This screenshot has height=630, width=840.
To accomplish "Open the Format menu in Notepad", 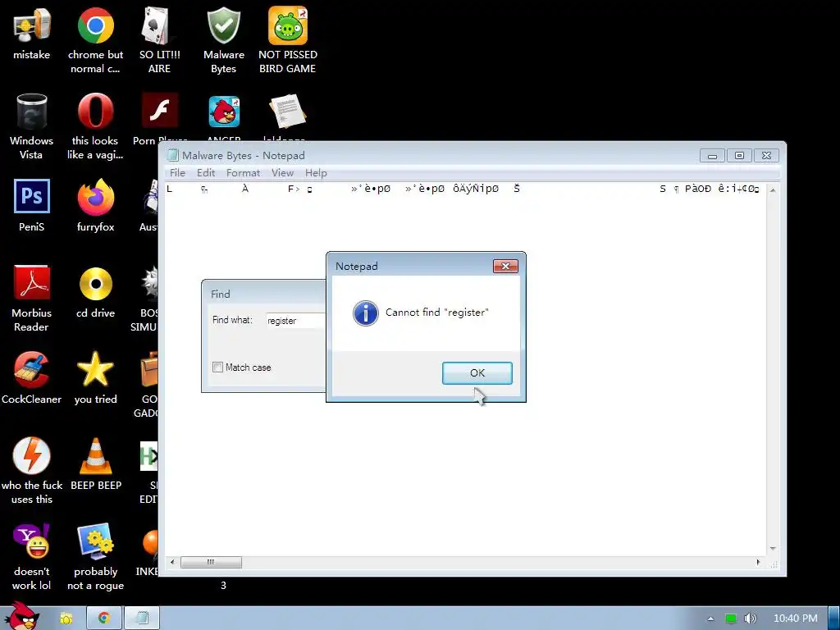I will coord(243,172).
